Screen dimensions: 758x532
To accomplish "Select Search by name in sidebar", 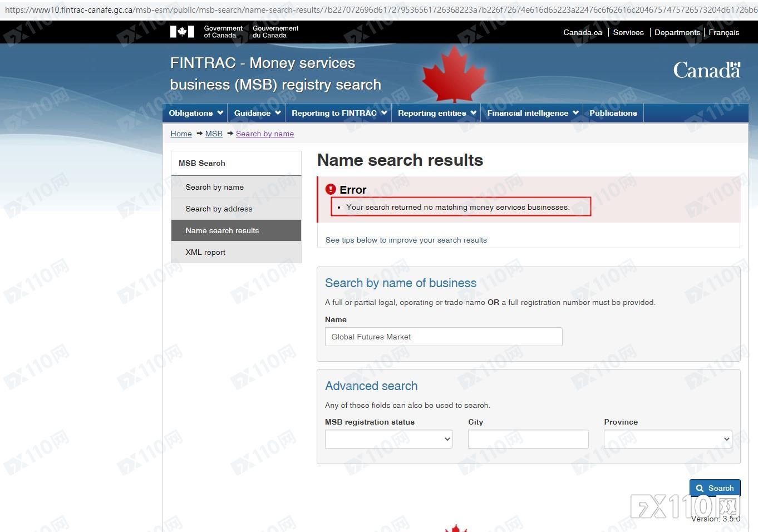I will 236,187.
